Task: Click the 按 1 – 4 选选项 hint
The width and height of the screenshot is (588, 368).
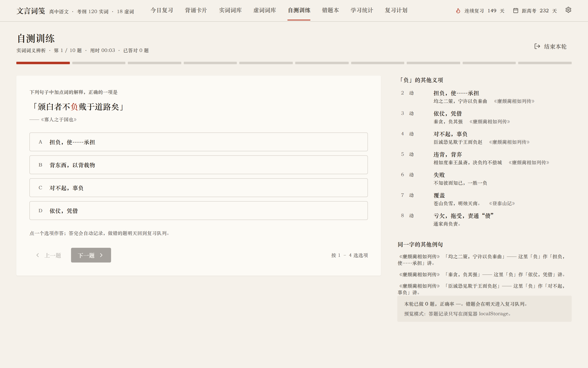Action: [349, 255]
